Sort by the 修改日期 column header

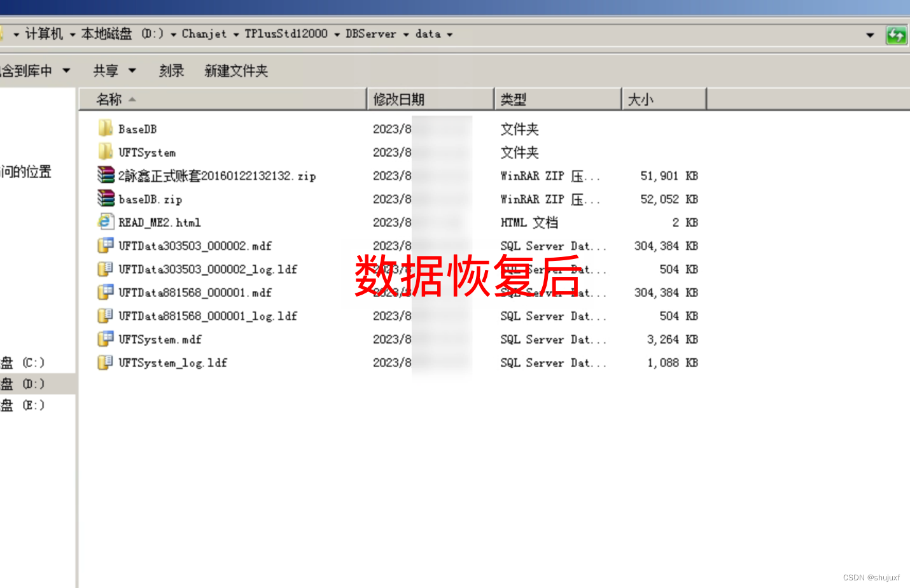[x=431, y=99]
